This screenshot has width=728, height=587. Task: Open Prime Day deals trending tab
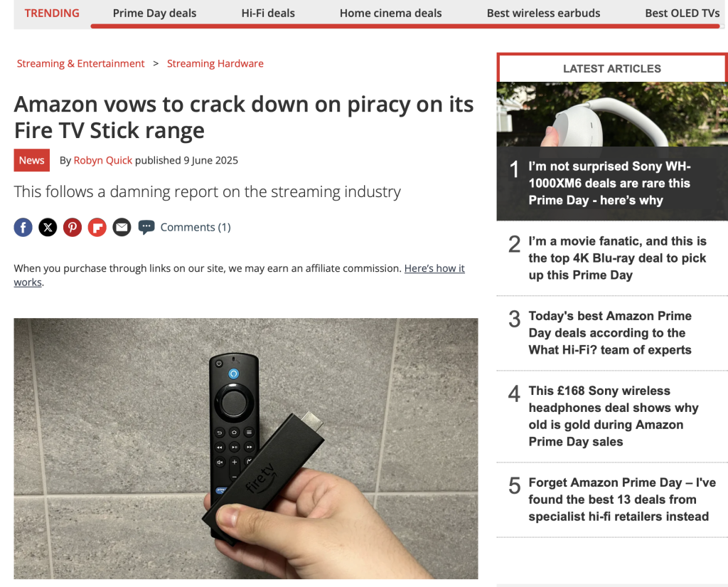(154, 13)
